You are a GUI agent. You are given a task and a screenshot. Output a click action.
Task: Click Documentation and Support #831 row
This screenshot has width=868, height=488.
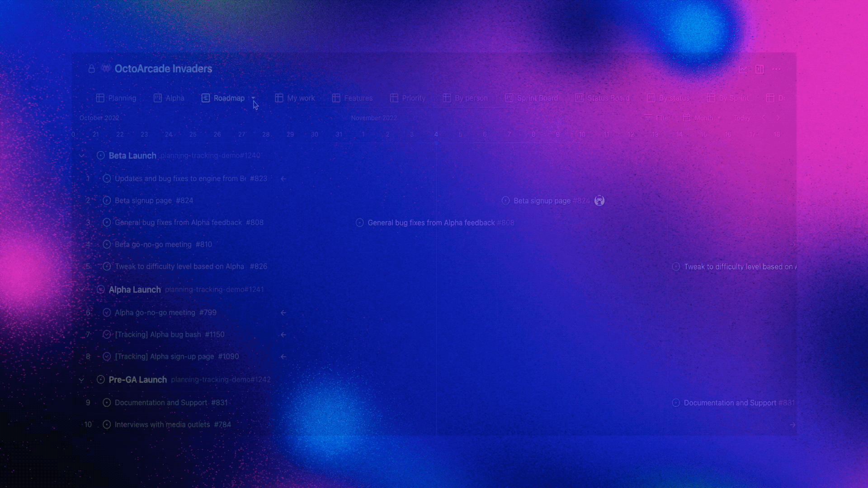pyautogui.click(x=170, y=402)
